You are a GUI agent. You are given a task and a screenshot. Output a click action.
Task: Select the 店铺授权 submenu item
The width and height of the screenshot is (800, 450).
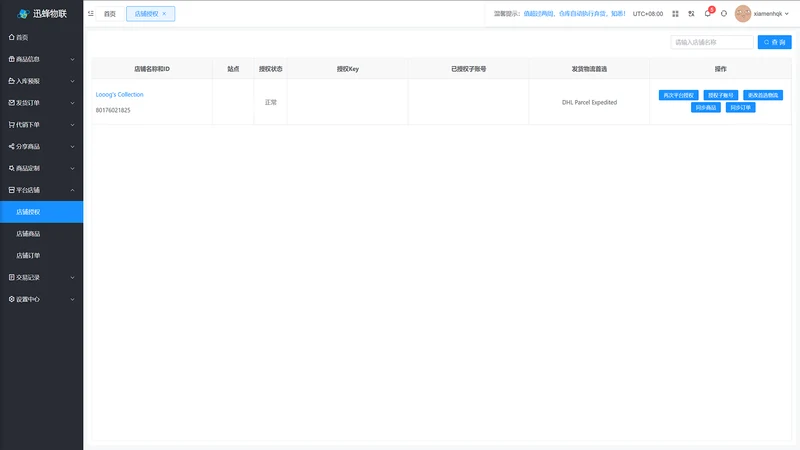(41, 212)
